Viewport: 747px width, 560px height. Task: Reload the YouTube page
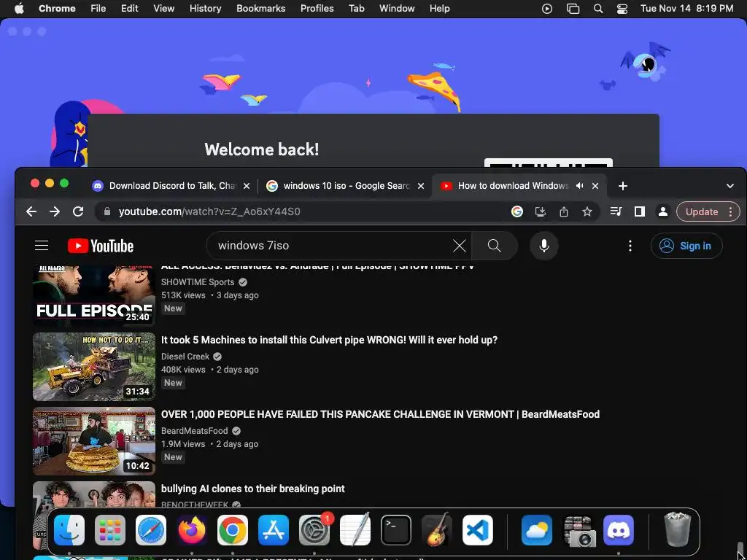78,211
